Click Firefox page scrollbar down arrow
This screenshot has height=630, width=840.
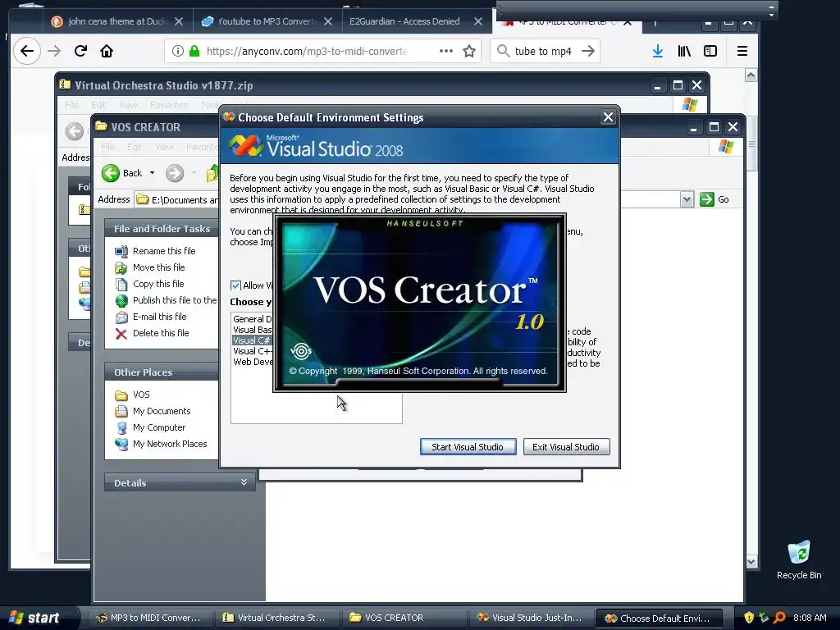point(751,561)
